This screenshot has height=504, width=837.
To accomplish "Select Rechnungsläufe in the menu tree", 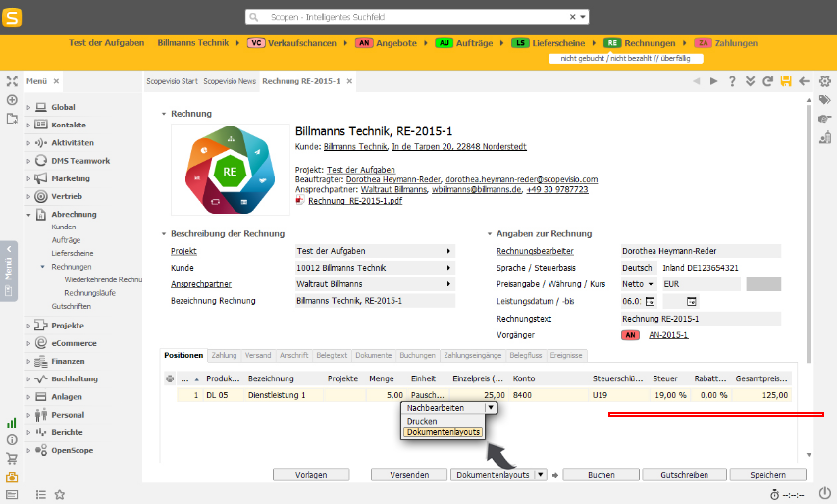I will click(89, 293).
